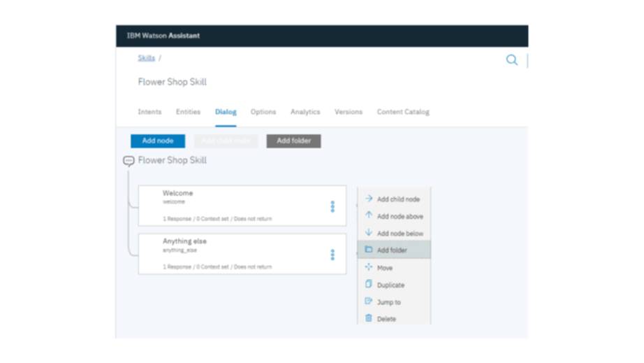
Task: Click the up arrow icon for Add node above
Action: pos(368,216)
